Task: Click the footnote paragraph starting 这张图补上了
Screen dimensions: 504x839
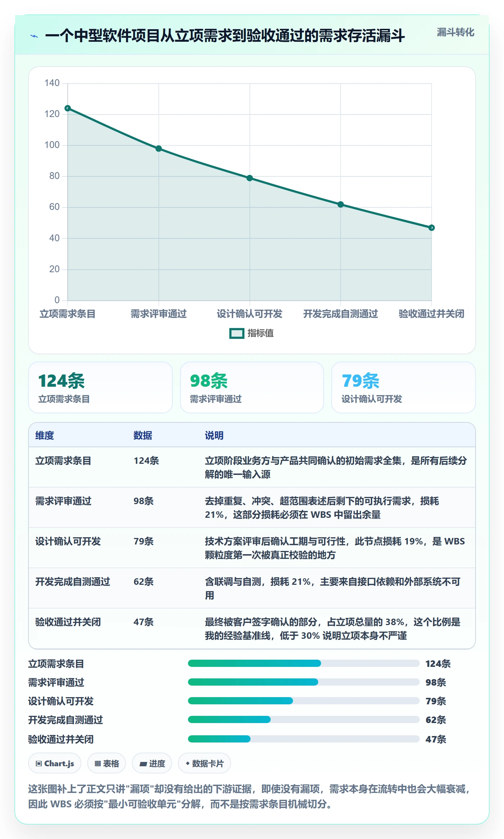Action: (249, 797)
